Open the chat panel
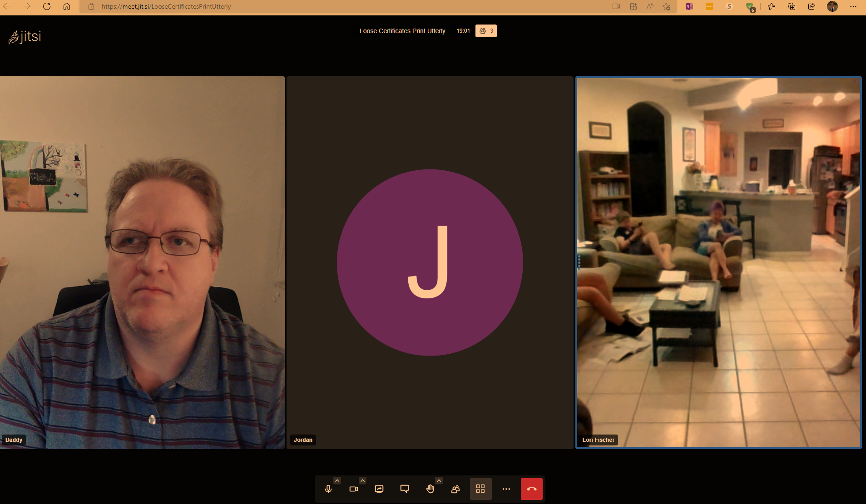Viewport: 866px width, 504px height. point(404,489)
